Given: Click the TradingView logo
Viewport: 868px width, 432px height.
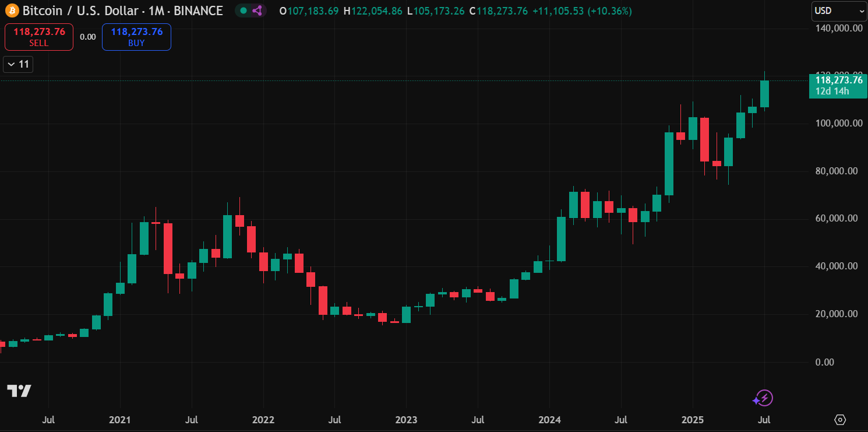Looking at the screenshot, I should click(x=19, y=391).
